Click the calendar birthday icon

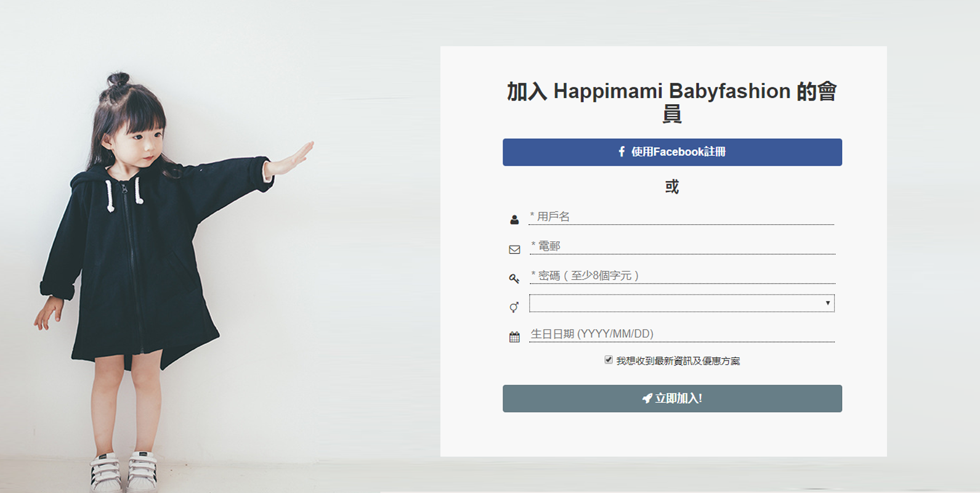pos(514,336)
